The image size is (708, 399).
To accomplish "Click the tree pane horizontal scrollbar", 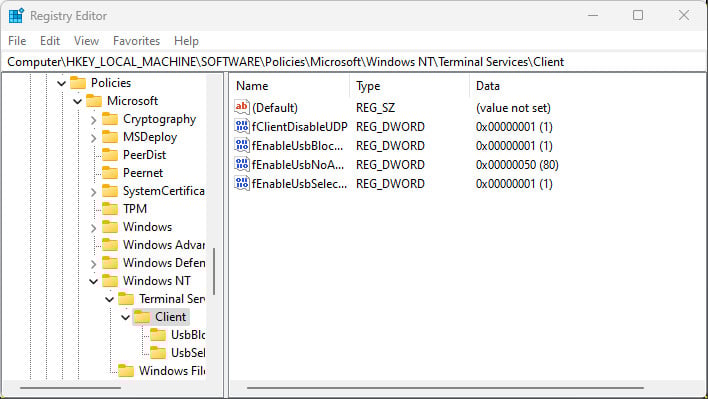I will [x=70, y=388].
